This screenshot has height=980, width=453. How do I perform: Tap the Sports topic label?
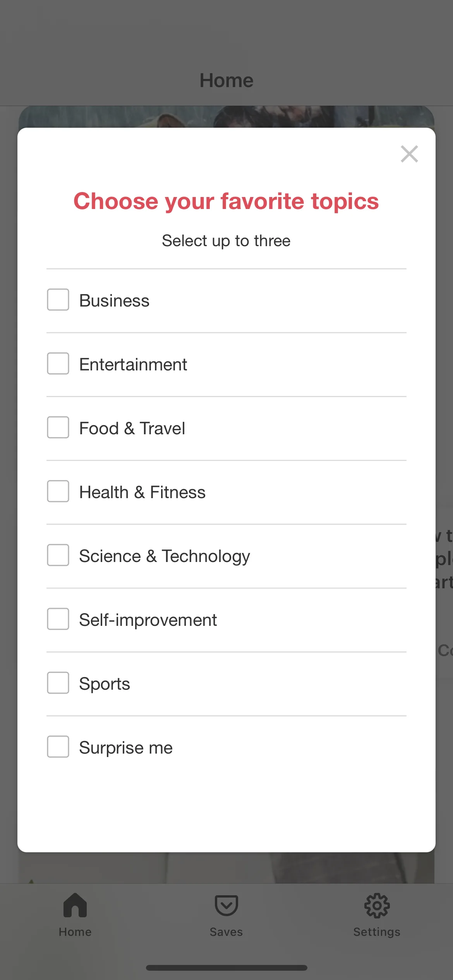105,684
